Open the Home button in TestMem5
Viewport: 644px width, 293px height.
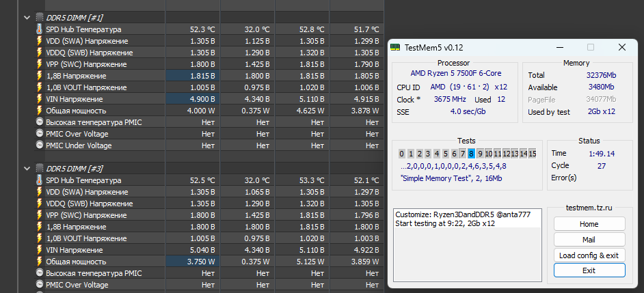click(x=589, y=224)
